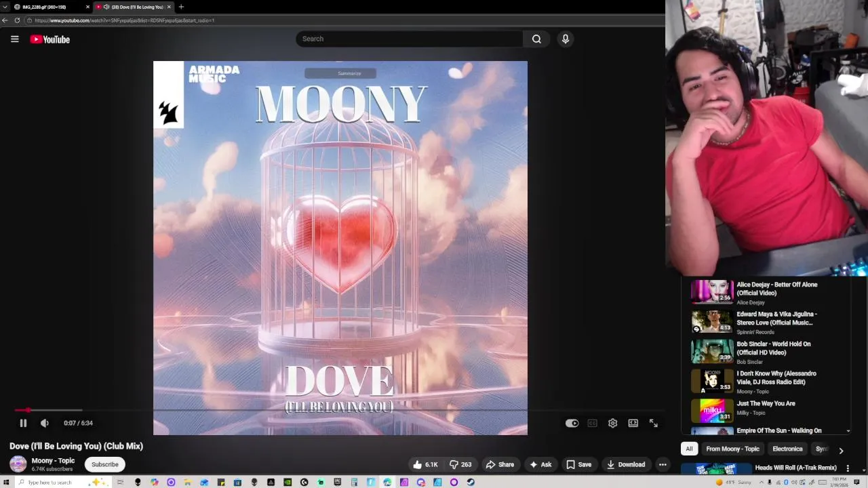Close the IMG_2289.gif tab
This screenshot has height=488, width=868.
(87, 7)
